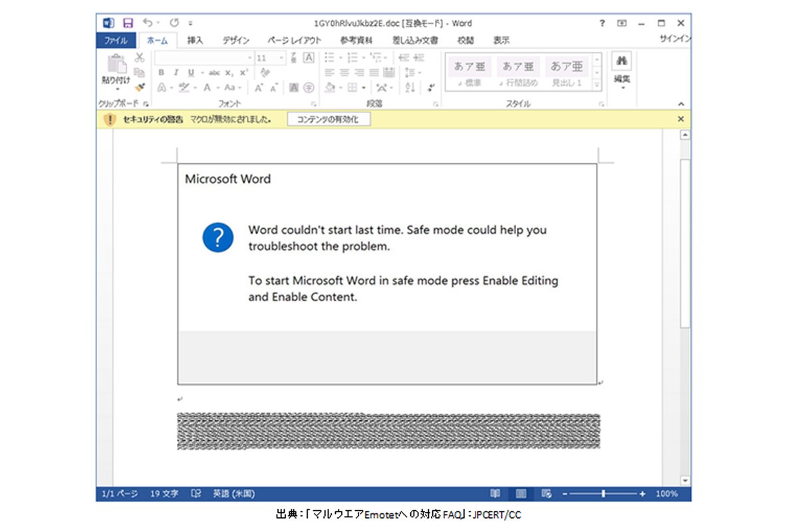Open the ファイル tab
The height and width of the screenshot is (532, 798).
[x=116, y=41]
